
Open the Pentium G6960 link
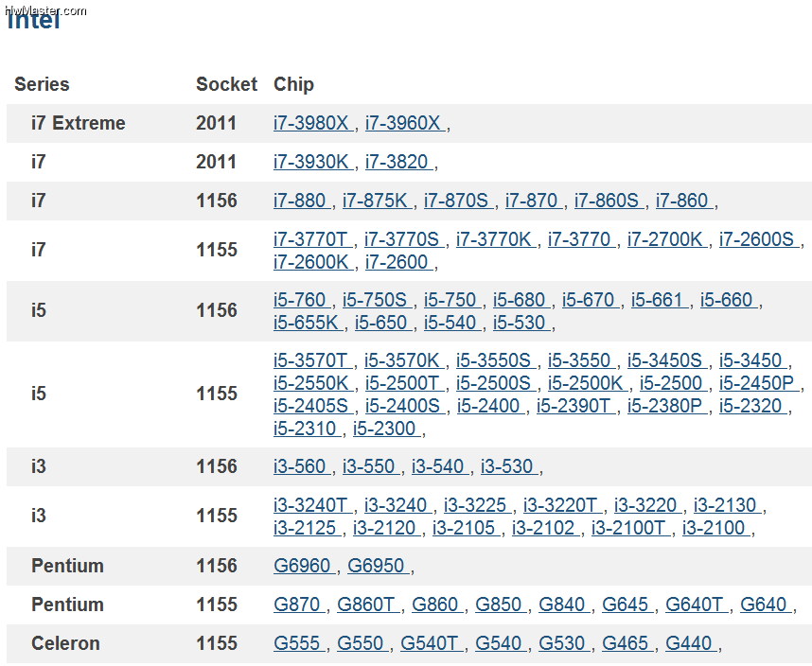point(305,566)
